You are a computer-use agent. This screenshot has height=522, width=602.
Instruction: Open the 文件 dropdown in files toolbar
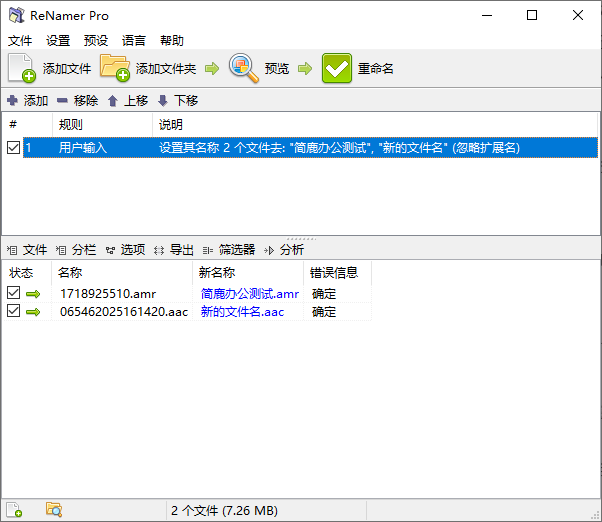(x=27, y=250)
